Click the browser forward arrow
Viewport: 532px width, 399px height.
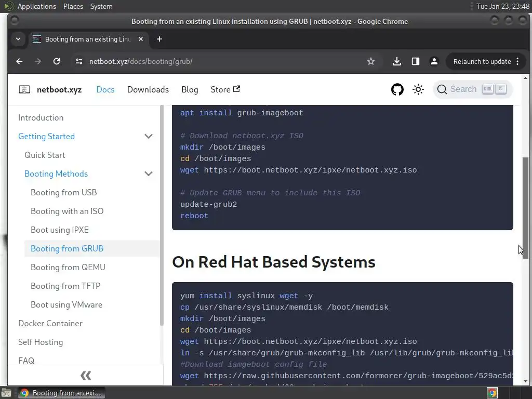(x=37, y=61)
